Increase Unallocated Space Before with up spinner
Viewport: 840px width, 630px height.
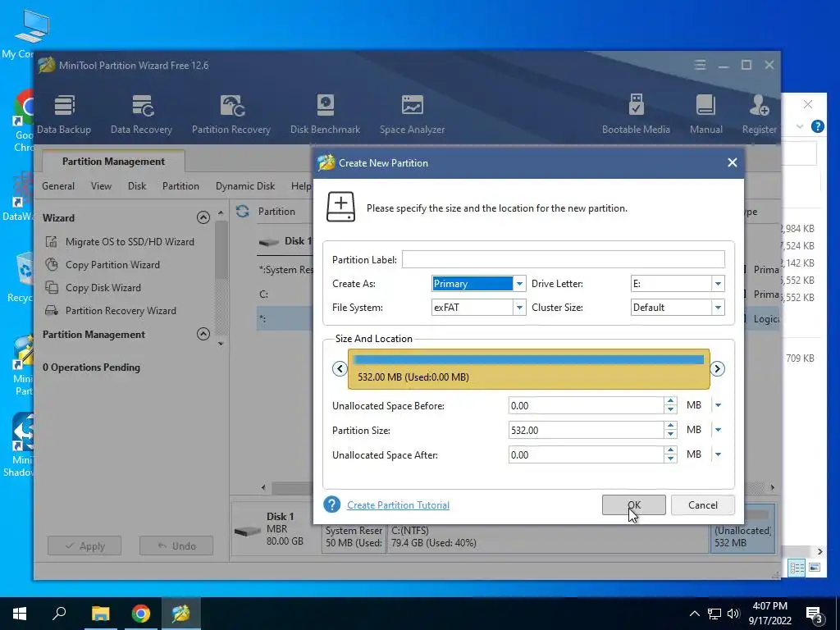(670, 400)
